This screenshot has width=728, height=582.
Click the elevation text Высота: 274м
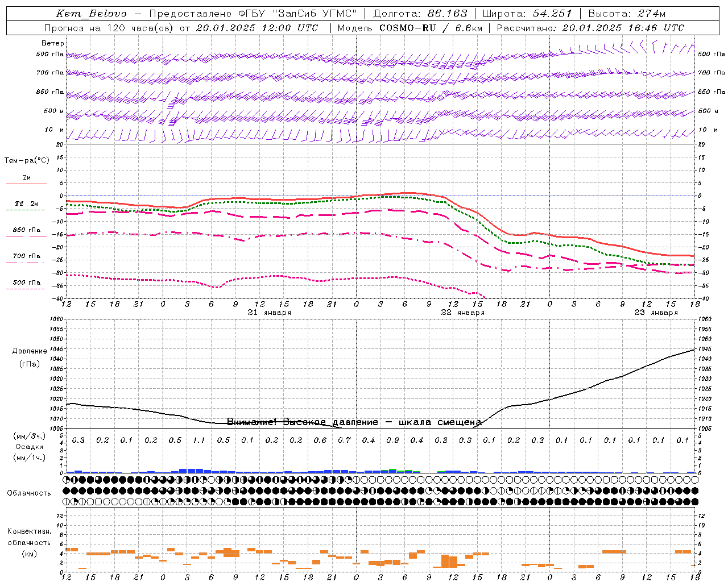[627, 14]
